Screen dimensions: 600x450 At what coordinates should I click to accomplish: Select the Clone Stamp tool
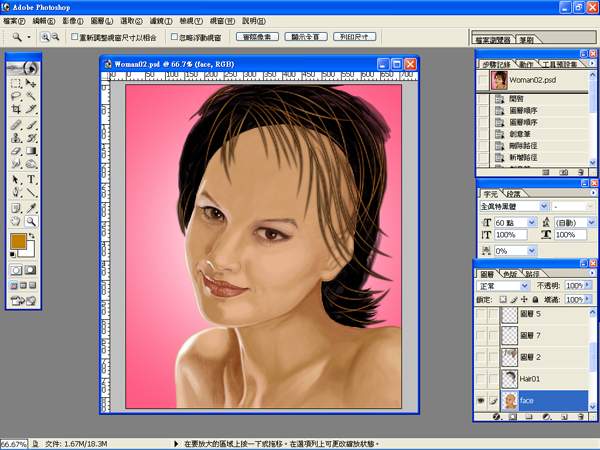click(16, 138)
